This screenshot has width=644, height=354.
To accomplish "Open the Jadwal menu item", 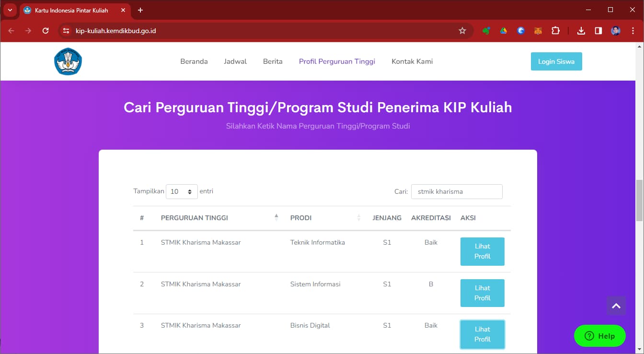I will point(235,61).
